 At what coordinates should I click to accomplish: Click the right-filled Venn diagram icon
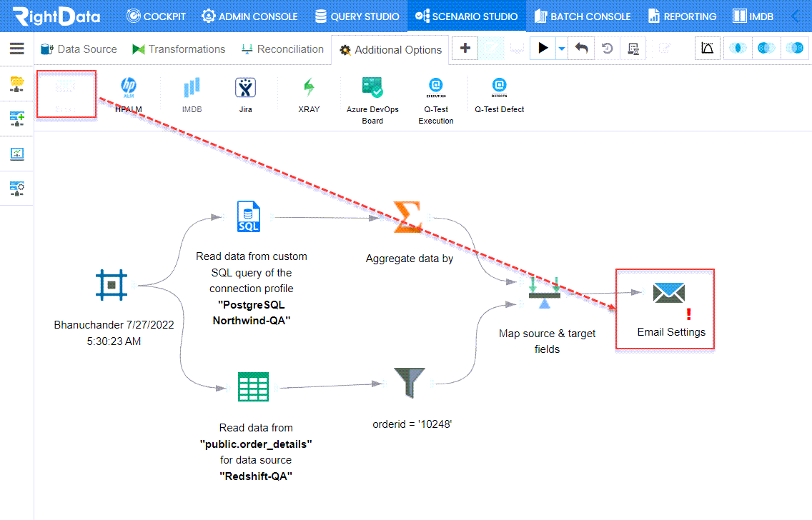tap(795, 48)
